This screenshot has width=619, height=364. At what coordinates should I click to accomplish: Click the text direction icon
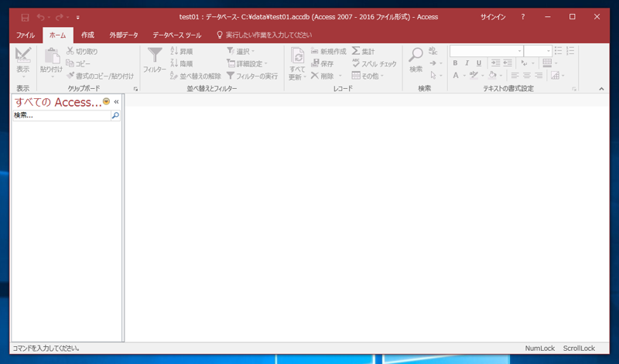coord(525,63)
